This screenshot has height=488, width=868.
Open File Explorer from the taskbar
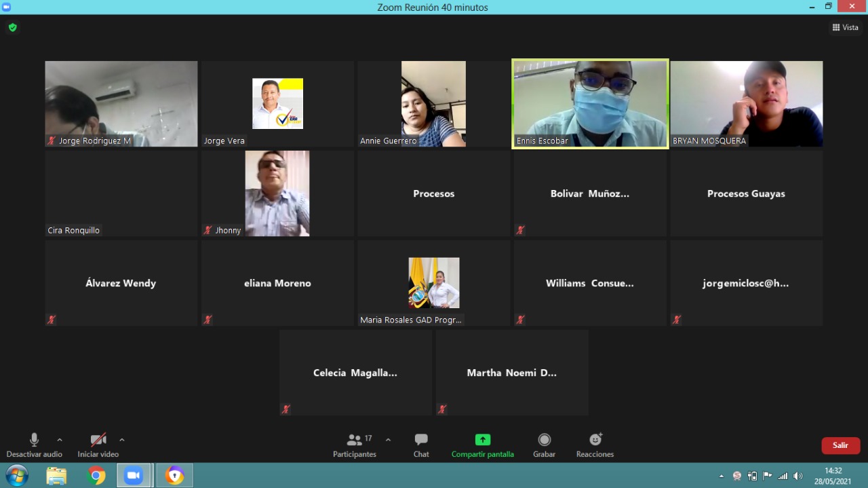point(56,476)
